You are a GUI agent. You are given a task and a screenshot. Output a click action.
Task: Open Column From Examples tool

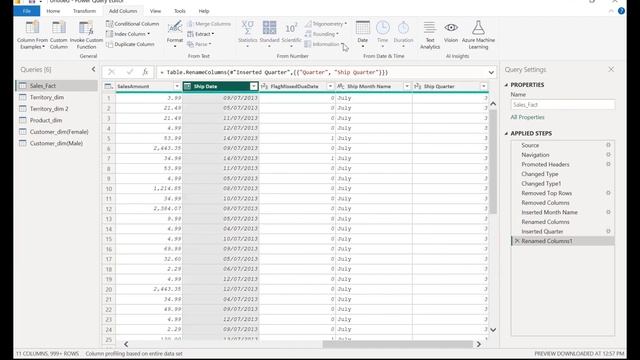click(32, 35)
